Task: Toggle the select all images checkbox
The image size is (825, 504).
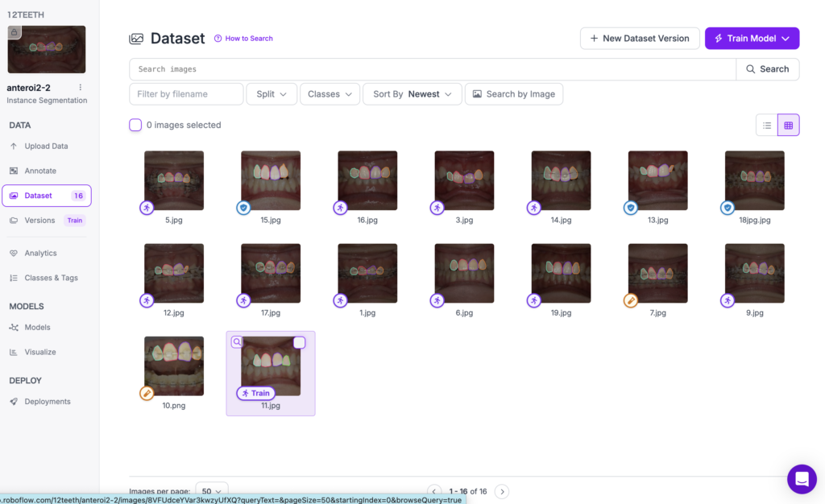Action: point(135,125)
